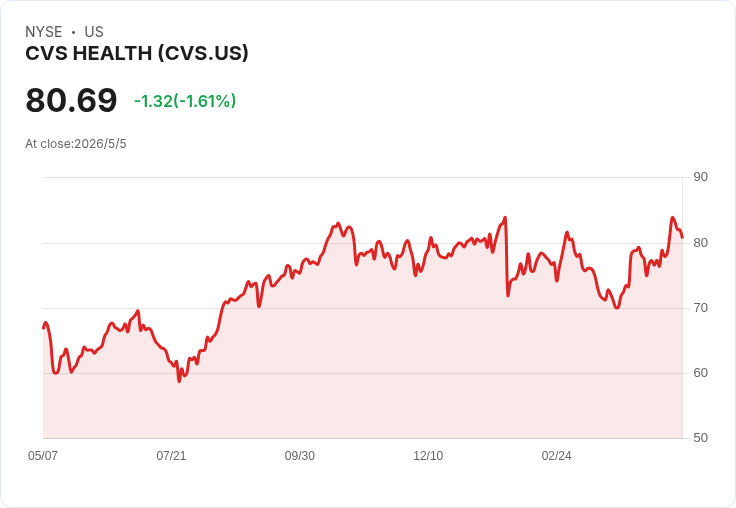736x508 pixels.
Task: Click the 02/24 date axis label
Action: click(x=556, y=455)
